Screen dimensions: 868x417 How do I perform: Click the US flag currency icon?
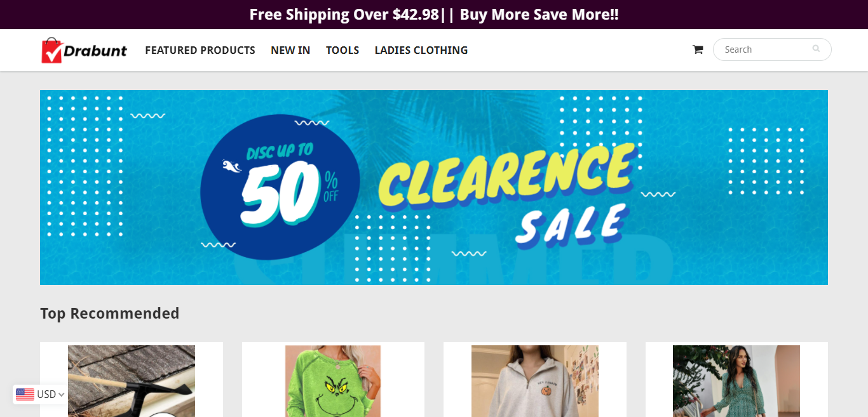(x=25, y=394)
